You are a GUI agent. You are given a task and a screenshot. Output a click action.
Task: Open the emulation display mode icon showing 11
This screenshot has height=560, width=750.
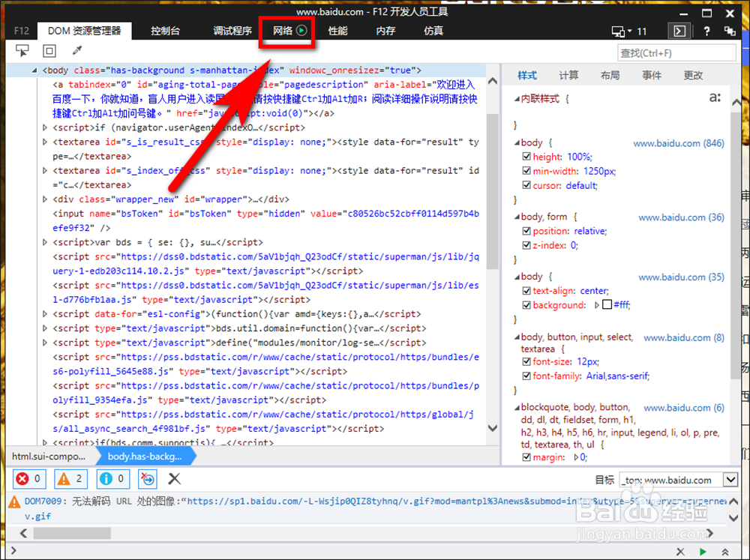coord(629,31)
